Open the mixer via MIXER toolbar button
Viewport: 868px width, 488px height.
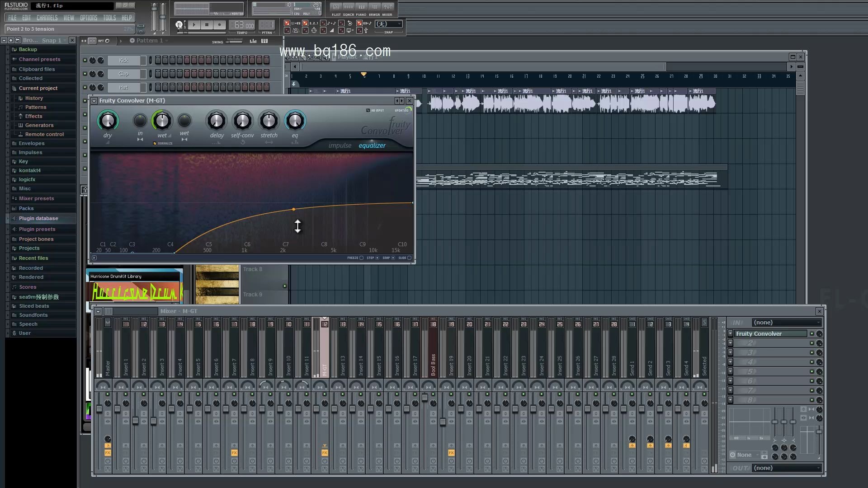(x=388, y=7)
